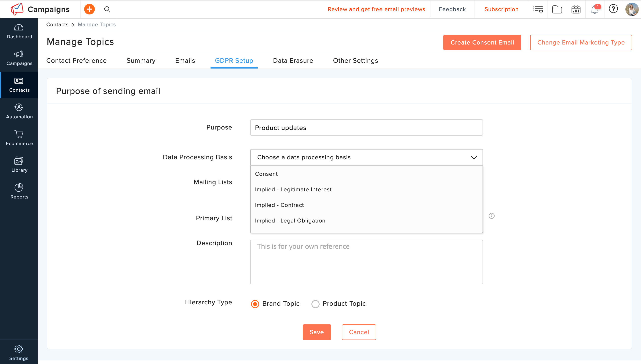Screen dimensions: 641x364
Task: Click the Purpose input field
Action: coord(366,127)
